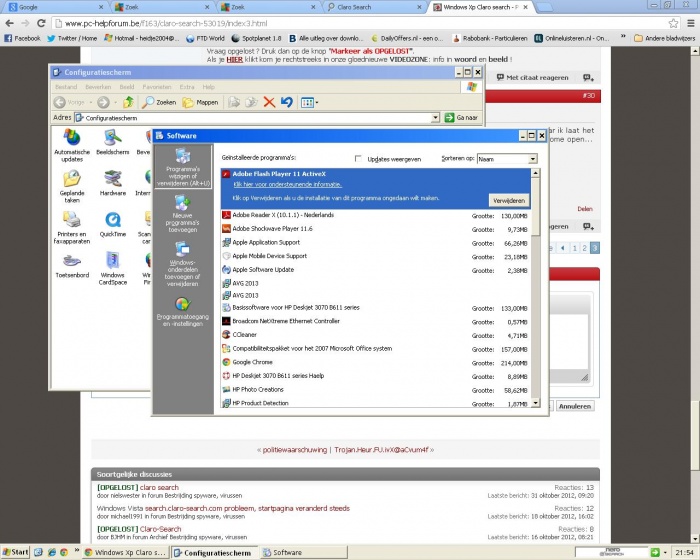
Task: Click the Zoeken toolbar button in Configuratiescherm
Action: (x=159, y=102)
